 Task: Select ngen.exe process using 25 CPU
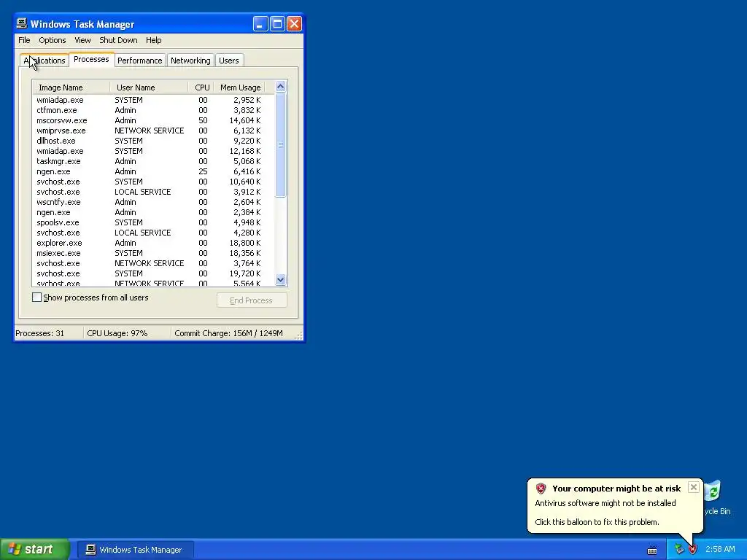(153, 171)
